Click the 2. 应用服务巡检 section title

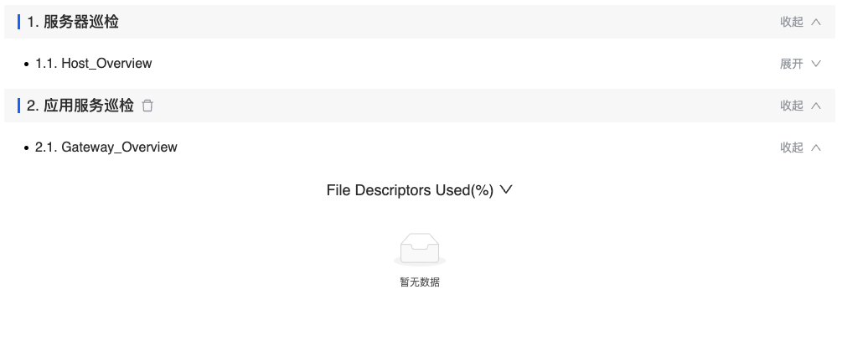point(80,106)
